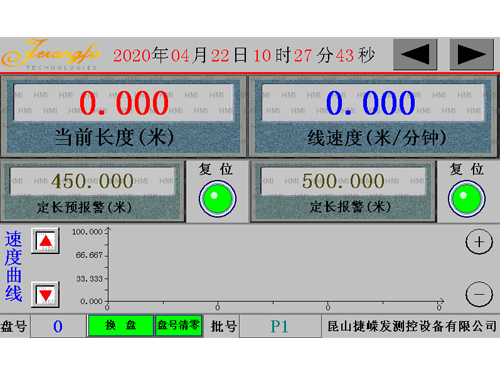Click the Jerangfa Technologies logo

tap(51, 54)
